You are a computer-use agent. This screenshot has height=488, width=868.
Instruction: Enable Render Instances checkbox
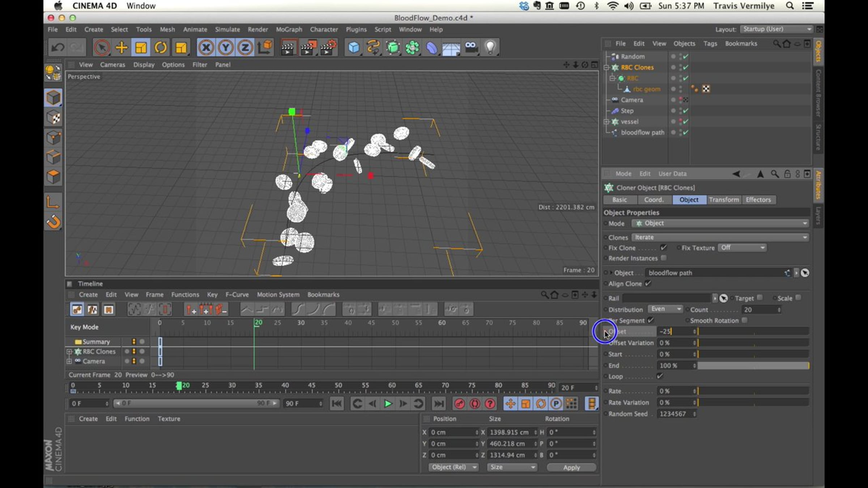(664, 258)
